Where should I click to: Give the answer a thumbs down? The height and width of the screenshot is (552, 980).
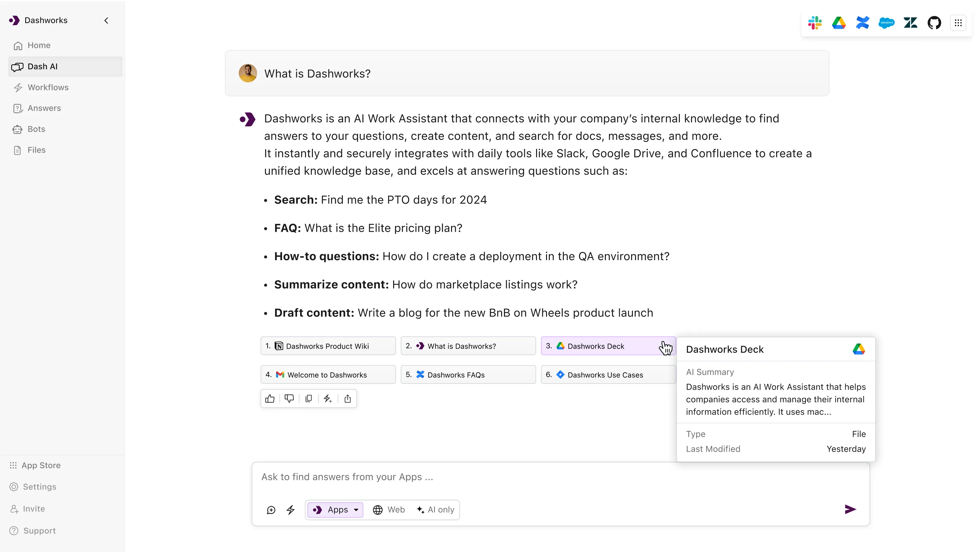click(x=289, y=399)
